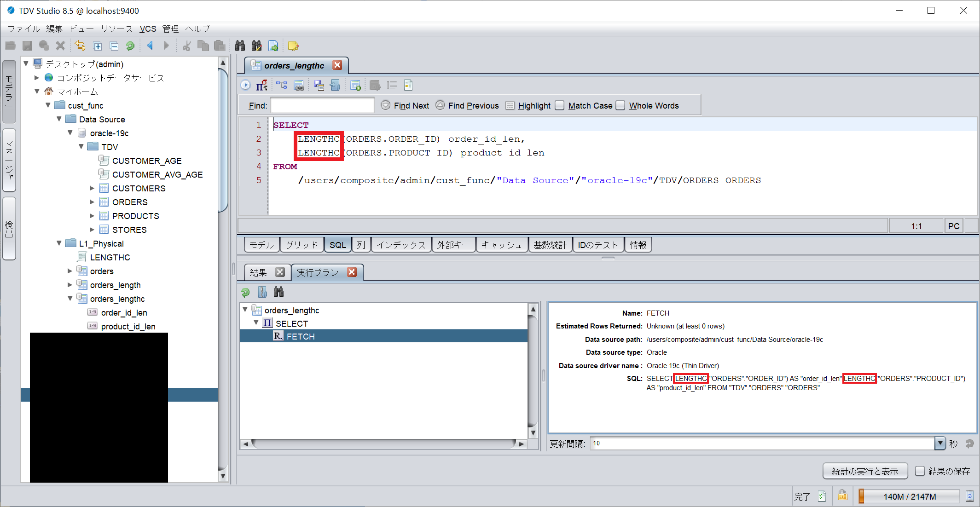980x507 pixels.
Task: Click the line-spacing format icon in editor toolbar
Action: [x=392, y=85]
